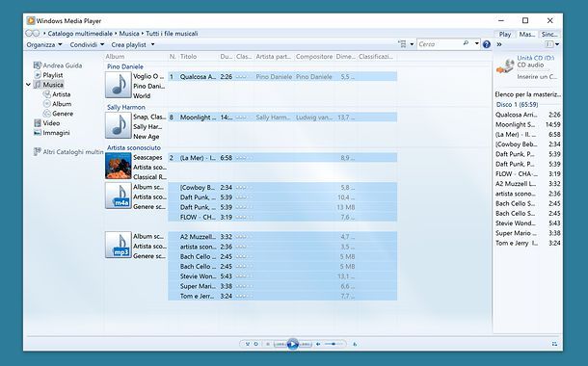Click the search magnifier icon
588x366 pixels.
pyautogui.click(x=467, y=43)
